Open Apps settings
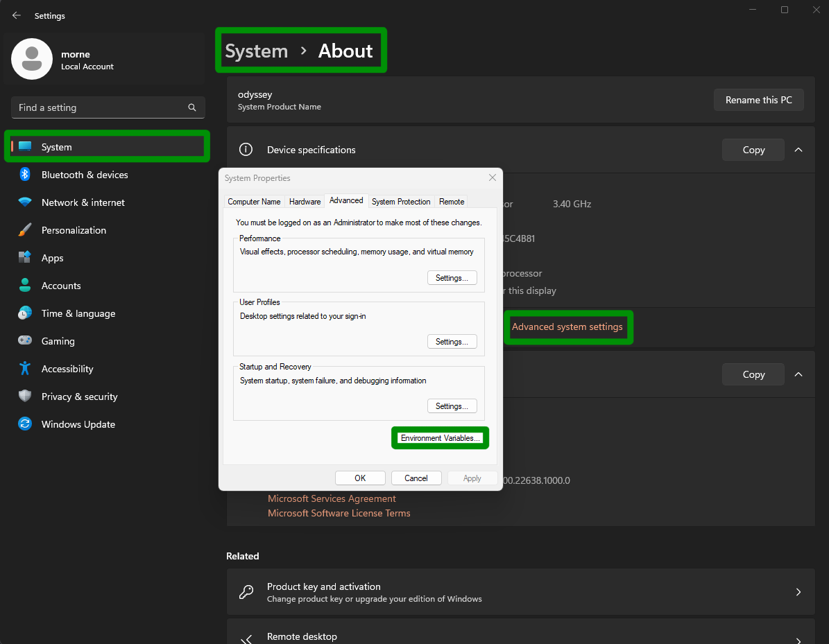The width and height of the screenshot is (829, 644). [x=52, y=258]
